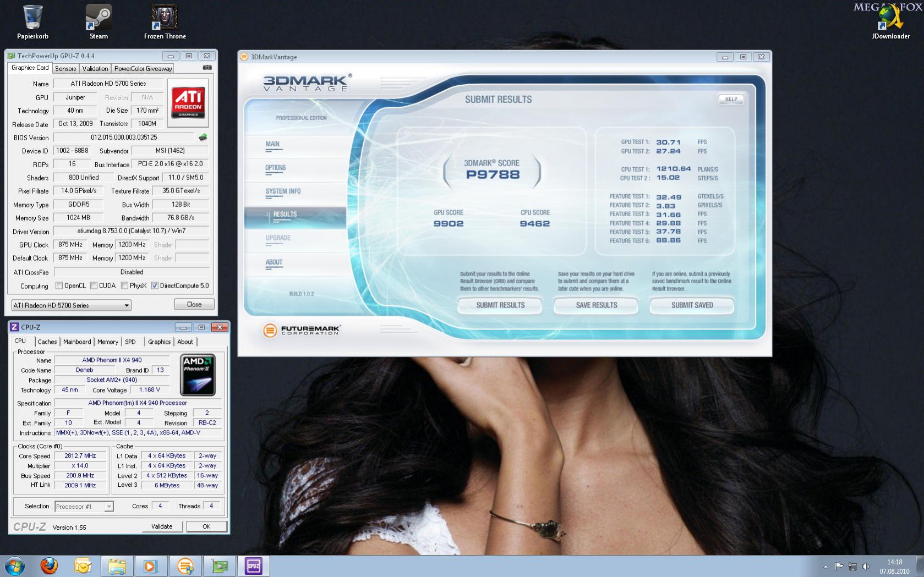The height and width of the screenshot is (577, 924).
Task: Click the volume speaker tray icon
Action: pyautogui.click(x=866, y=567)
